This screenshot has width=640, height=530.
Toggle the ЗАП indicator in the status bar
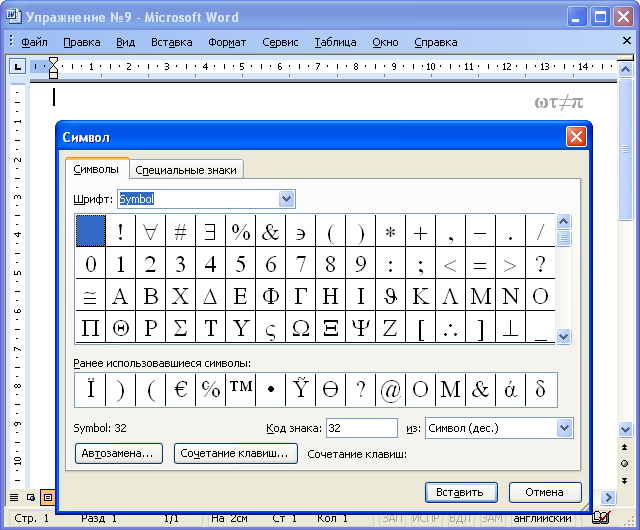[392, 518]
